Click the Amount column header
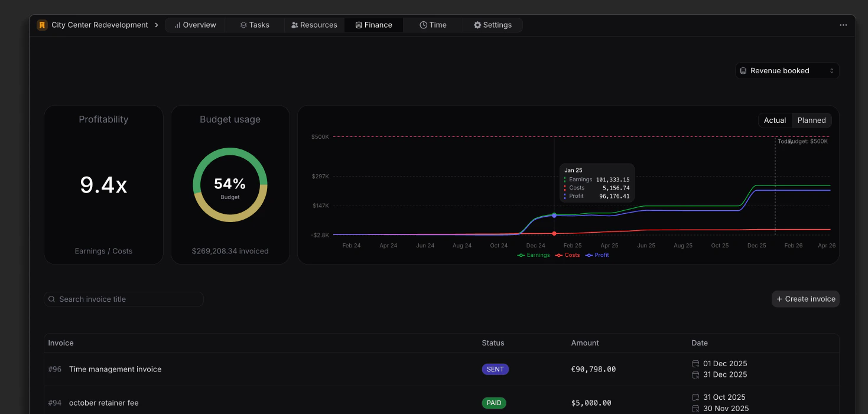Image resolution: width=868 pixels, height=414 pixels. coord(585,343)
